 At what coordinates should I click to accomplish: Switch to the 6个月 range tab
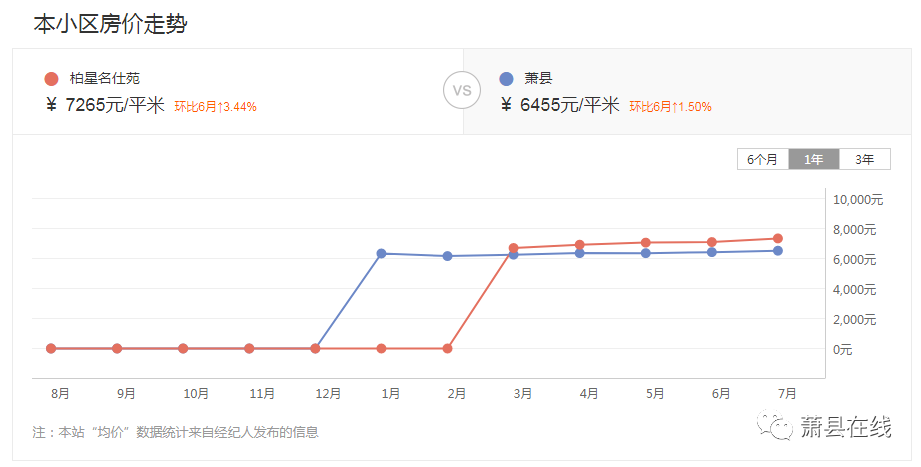click(763, 159)
